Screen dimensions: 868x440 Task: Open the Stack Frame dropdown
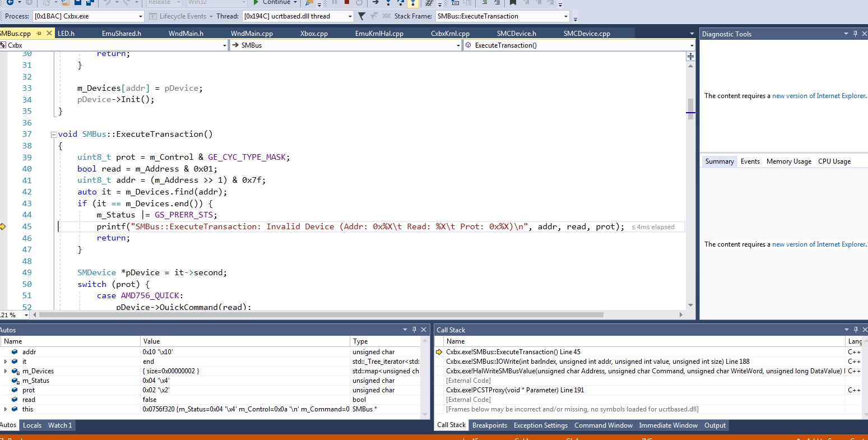click(503, 16)
